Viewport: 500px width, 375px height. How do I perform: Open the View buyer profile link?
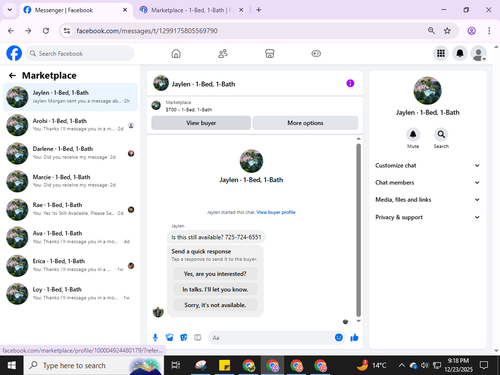(276, 212)
